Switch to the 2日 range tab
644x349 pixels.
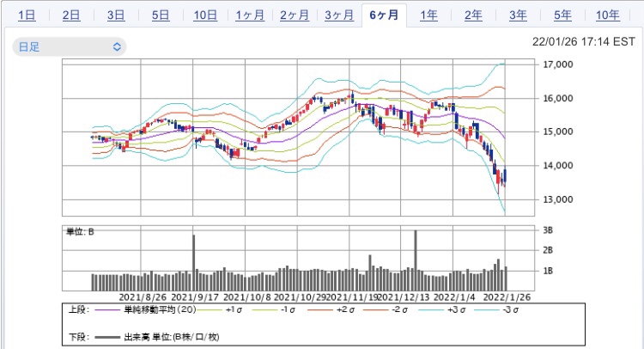point(72,15)
